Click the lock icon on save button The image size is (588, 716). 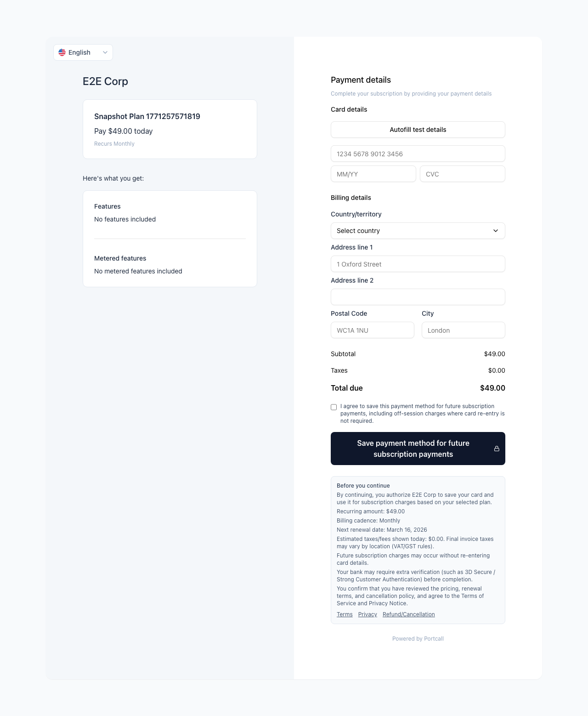pos(497,449)
